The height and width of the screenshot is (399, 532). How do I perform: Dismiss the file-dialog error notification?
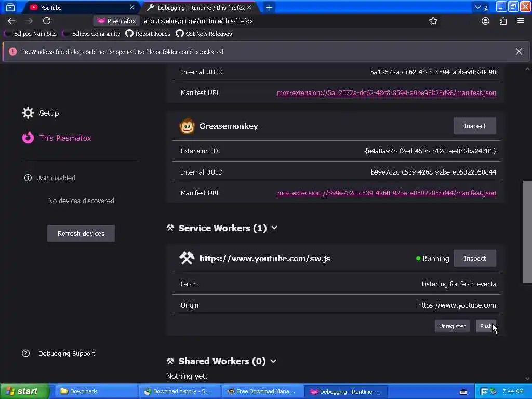519,51
